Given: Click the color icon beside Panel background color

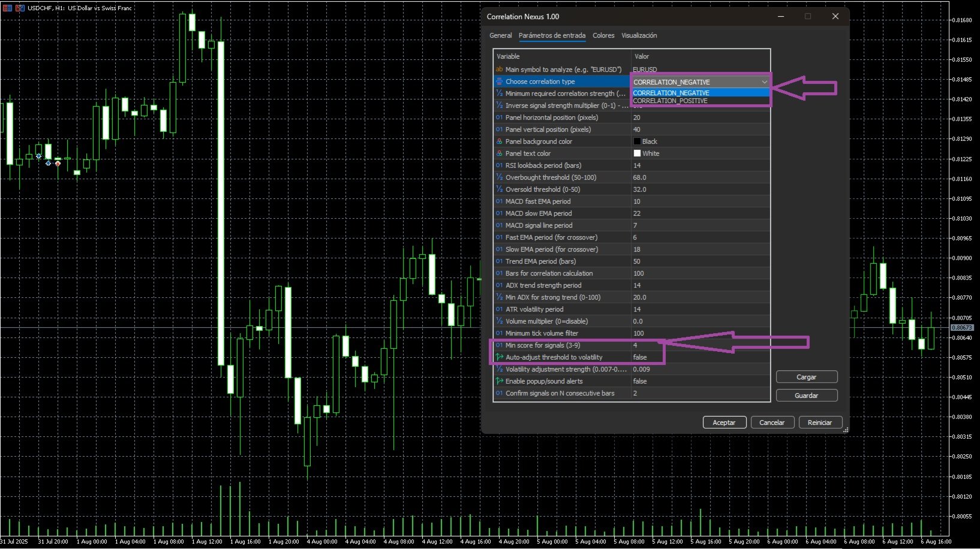Looking at the screenshot, I should pyautogui.click(x=499, y=141).
